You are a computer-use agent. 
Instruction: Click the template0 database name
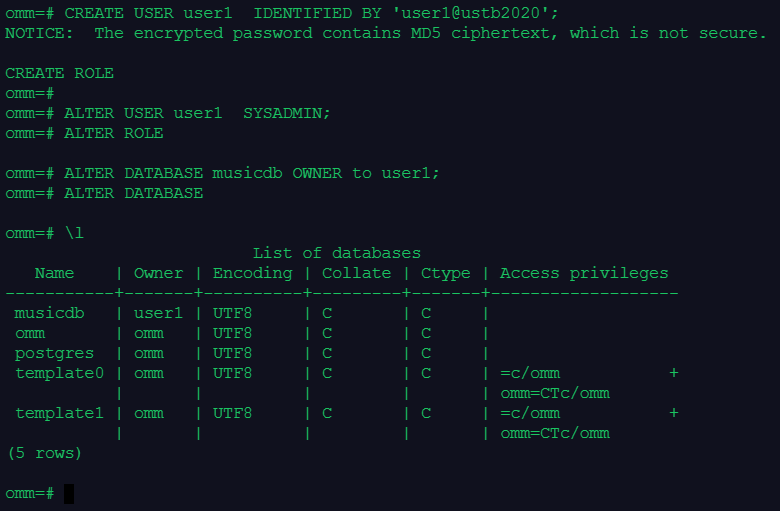pos(59,373)
